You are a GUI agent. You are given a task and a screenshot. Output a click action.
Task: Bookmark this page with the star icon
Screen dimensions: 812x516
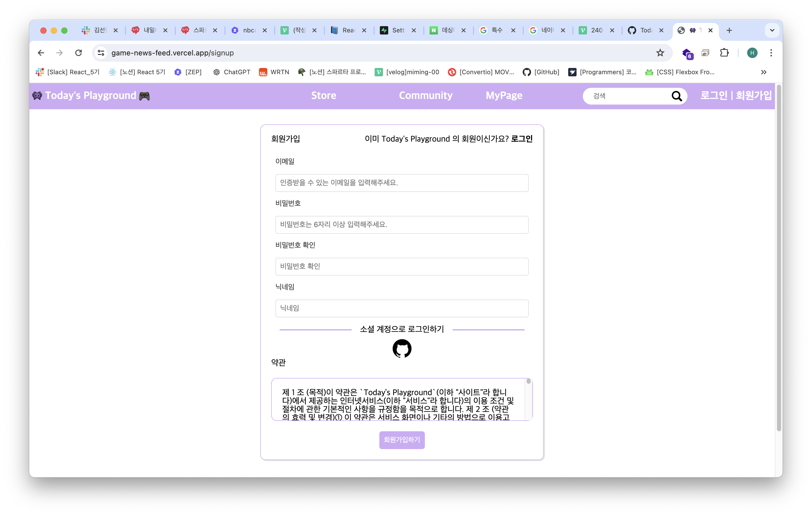tap(659, 53)
